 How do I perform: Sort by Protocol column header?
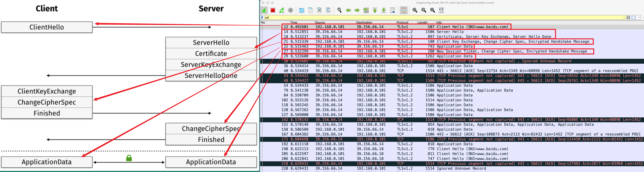(x=406, y=23)
